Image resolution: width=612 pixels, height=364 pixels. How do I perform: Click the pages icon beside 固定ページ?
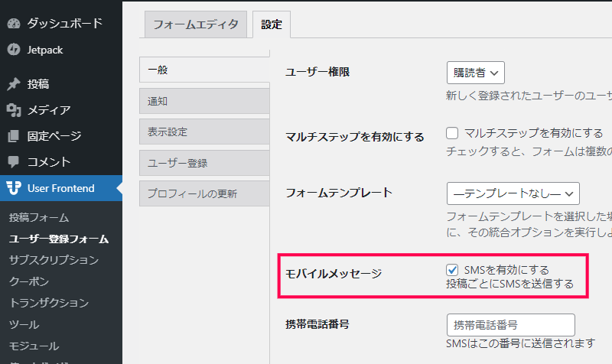pos(14,136)
